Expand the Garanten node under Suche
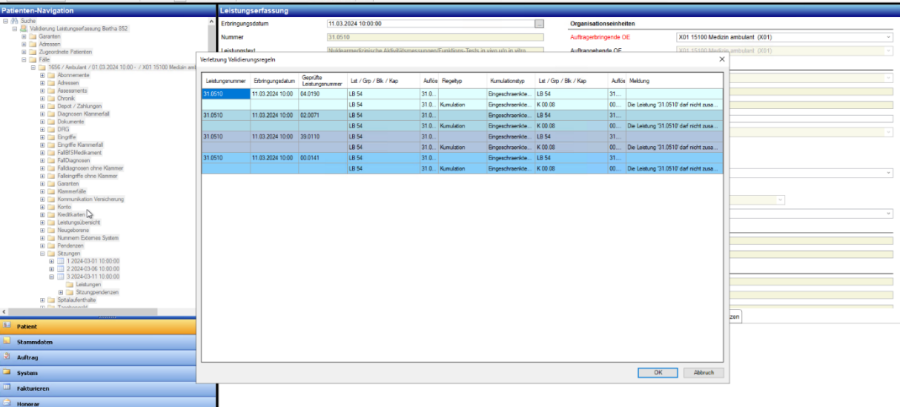The height and width of the screenshot is (407, 900). [x=23, y=36]
